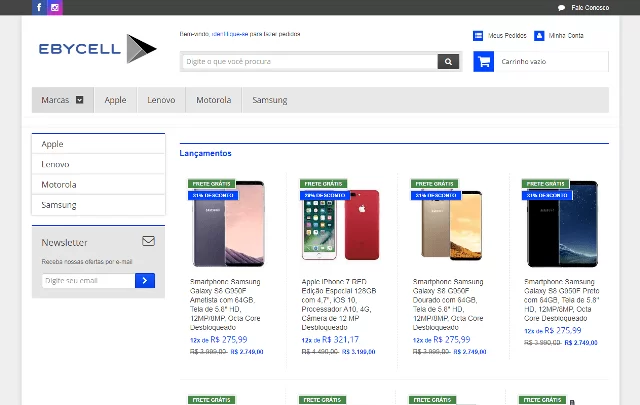The height and width of the screenshot is (405, 640).
Task: Open the Instagram social icon
Action: coord(55,7)
